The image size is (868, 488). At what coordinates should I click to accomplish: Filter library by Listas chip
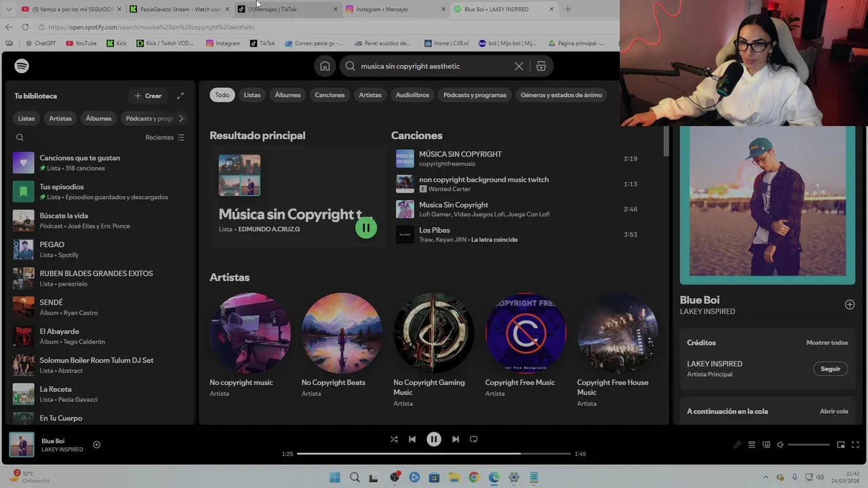click(26, 119)
